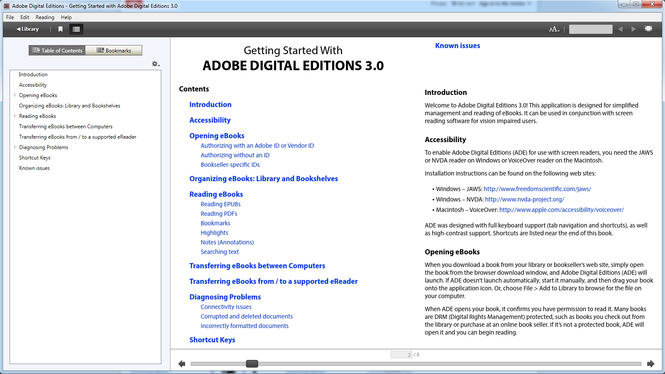Select Shortcut Keys in the sidebar
Screen dimensions: 665x374
(34, 158)
